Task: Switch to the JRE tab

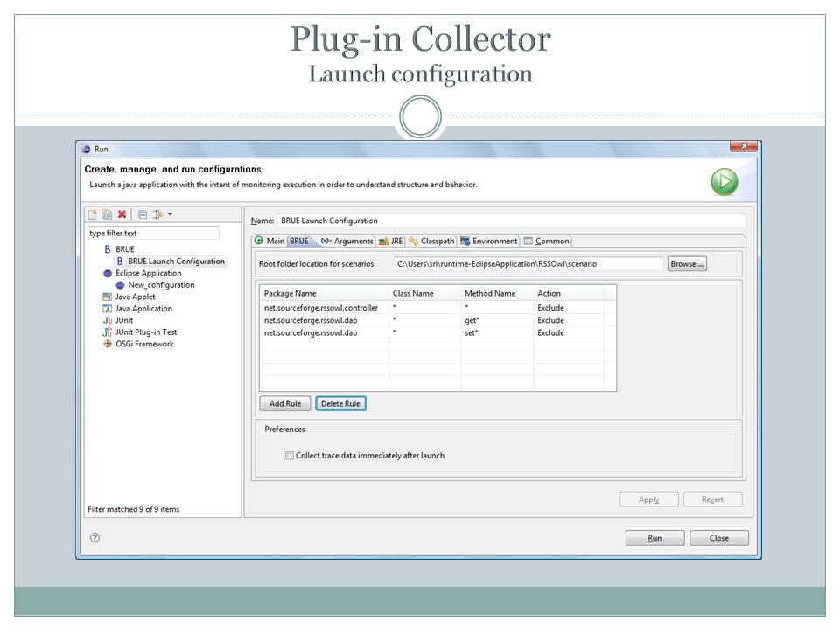Action: [x=390, y=241]
